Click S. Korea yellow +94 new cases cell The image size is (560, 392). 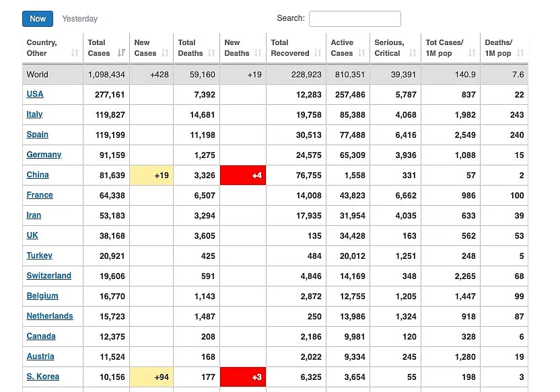151,377
